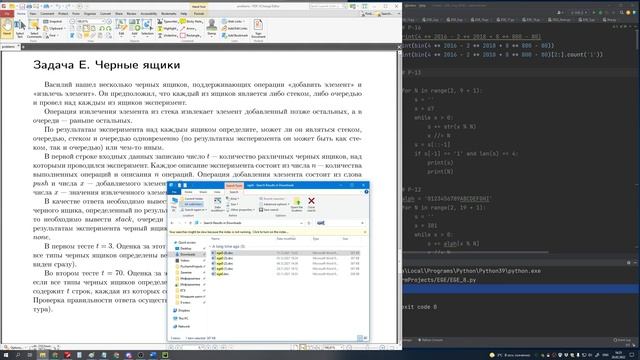Open Downloads in Explorer navigation pane

coord(187,254)
